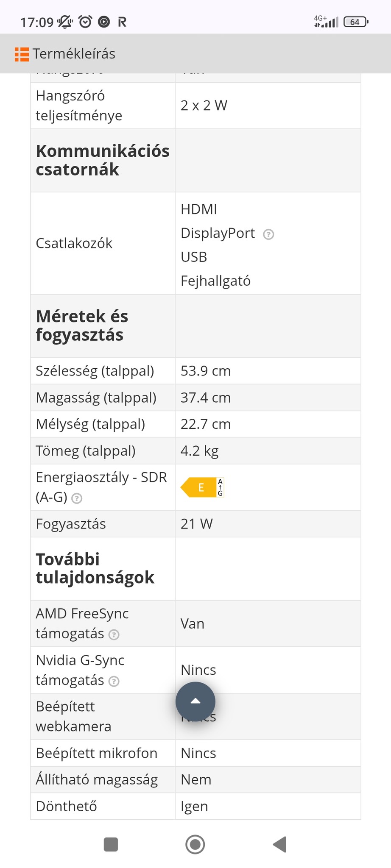
Task: Tap the További tulajdonságok section heading
Action: 95,568
